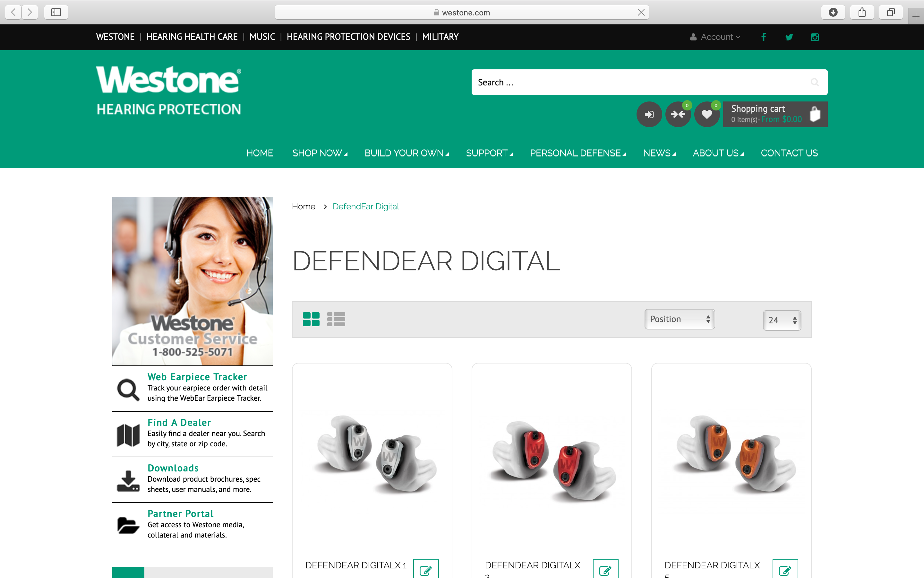Select Military in top bar
Viewport: 924px width, 578px height.
(x=440, y=37)
